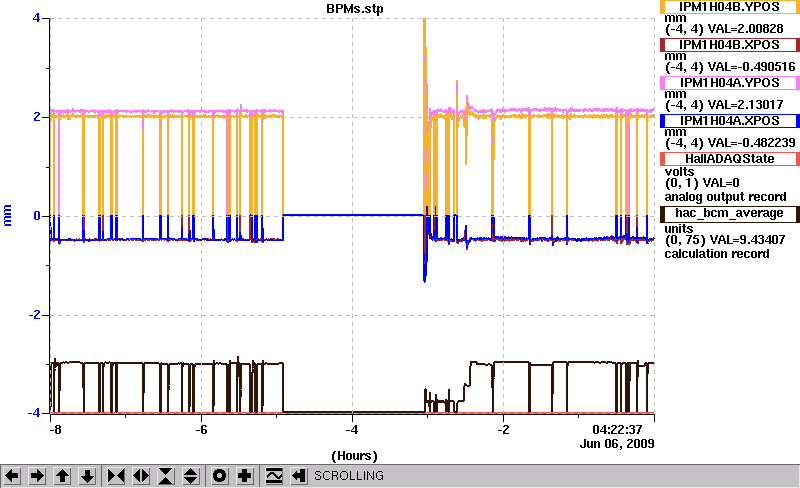
Task: Click the Jun 06, 2009 date label
Action: 617,443
